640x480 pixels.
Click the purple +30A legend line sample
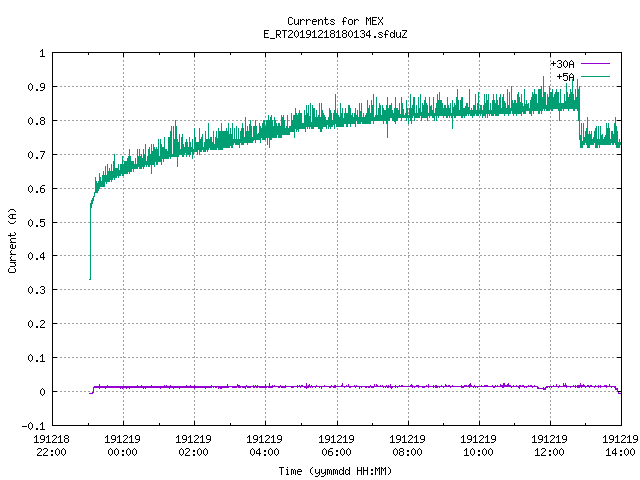coord(595,64)
